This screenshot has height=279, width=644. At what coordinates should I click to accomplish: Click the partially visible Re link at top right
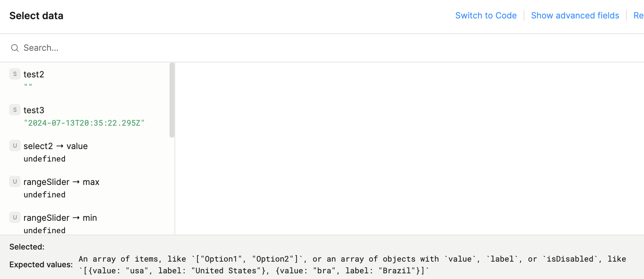(638, 16)
